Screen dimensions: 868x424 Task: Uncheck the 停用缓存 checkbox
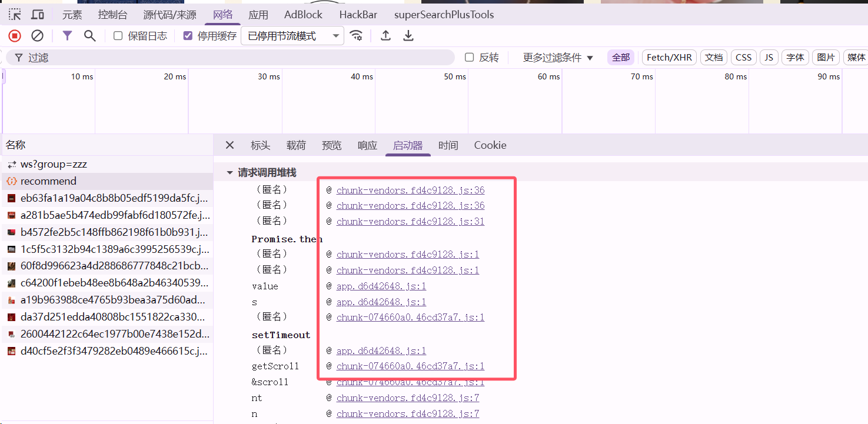coord(188,36)
